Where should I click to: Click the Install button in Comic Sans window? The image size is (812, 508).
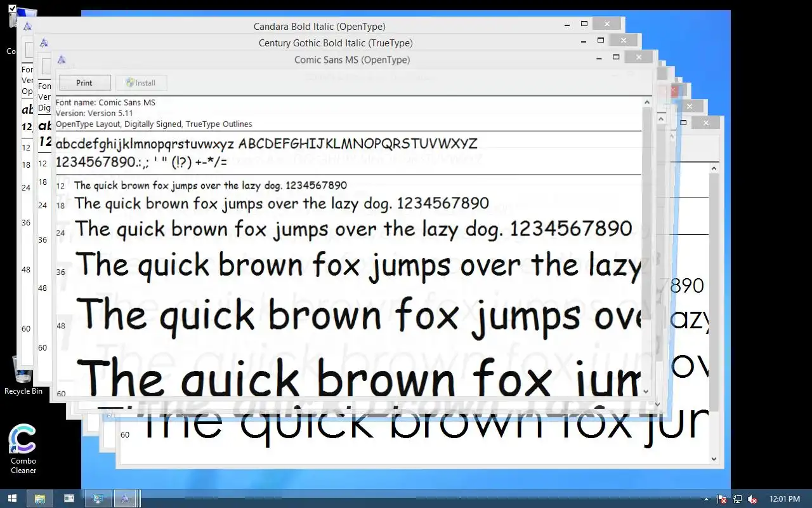tap(140, 83)
